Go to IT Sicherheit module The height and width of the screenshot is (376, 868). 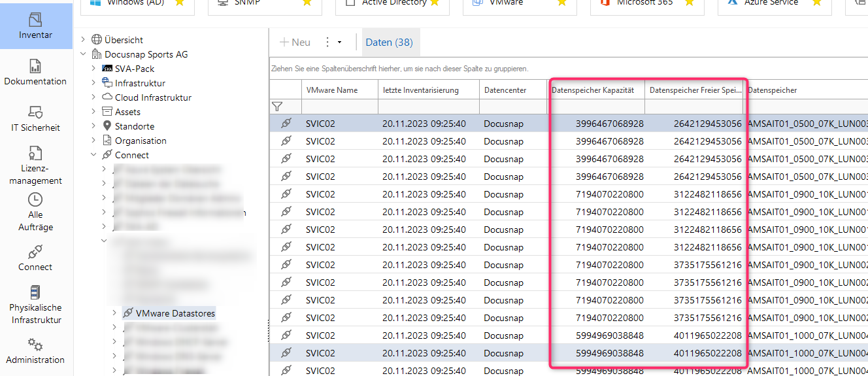tap(35, 119)
